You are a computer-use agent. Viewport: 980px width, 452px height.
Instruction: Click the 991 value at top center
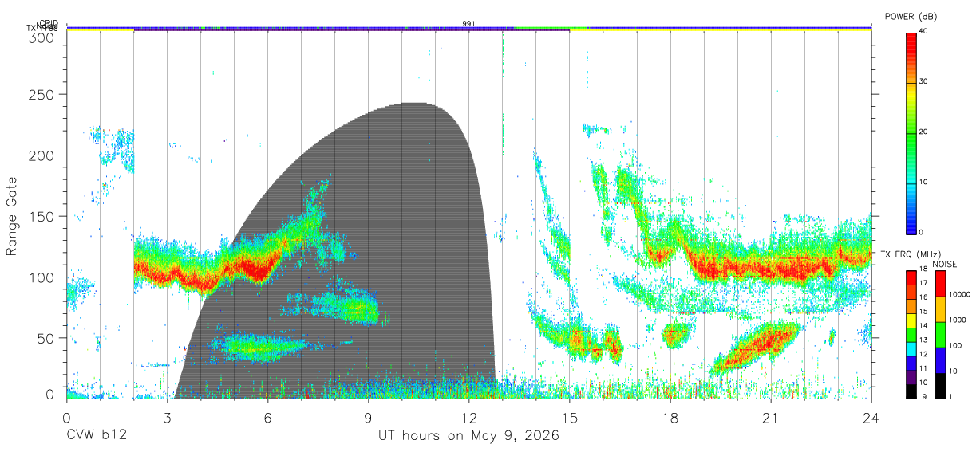pos(468,24)
